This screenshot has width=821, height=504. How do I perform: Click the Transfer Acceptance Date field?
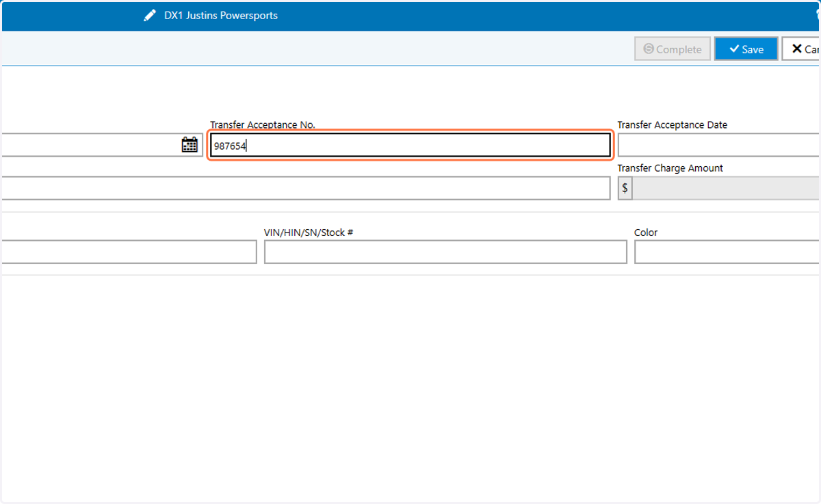click(x=719, y=145)
